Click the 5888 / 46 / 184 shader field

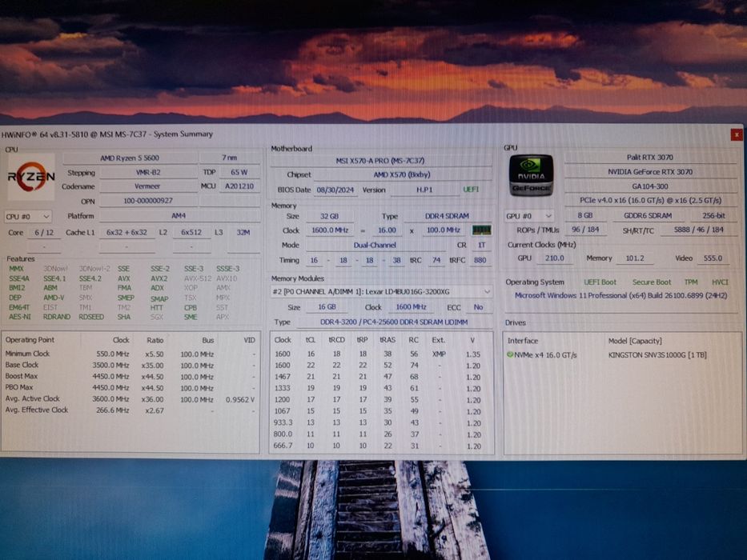click(x=698, y=230)
